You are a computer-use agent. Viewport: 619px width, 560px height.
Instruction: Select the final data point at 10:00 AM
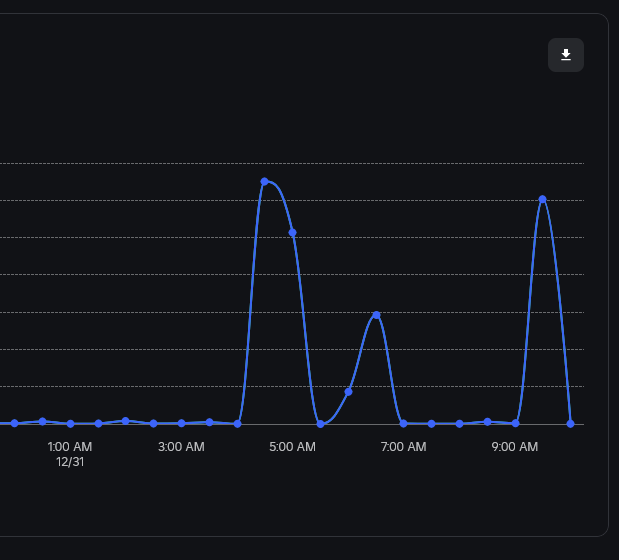pos(570,424)
